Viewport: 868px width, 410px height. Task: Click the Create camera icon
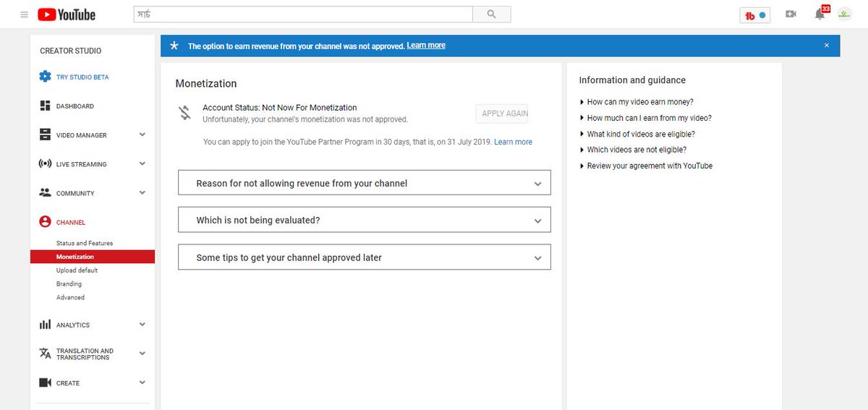point(45,383)
